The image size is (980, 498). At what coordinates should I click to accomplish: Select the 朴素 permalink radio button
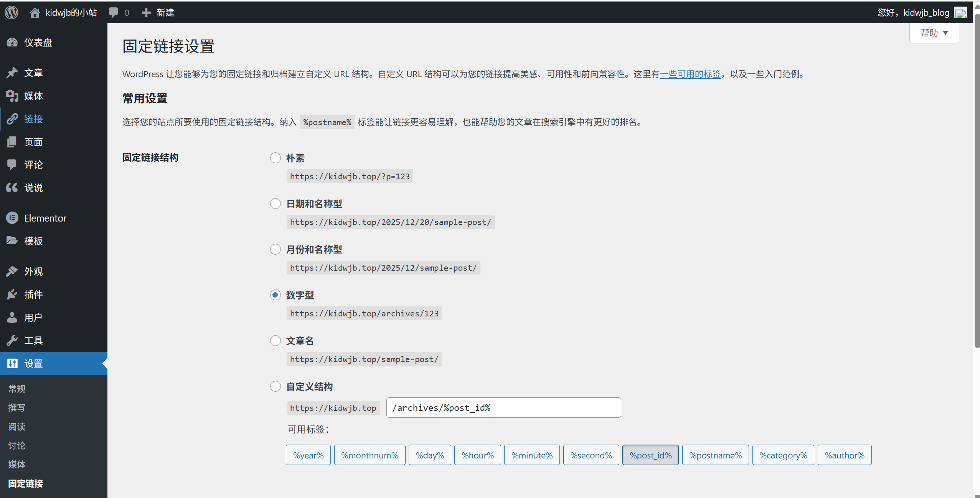tap(275, 158)
